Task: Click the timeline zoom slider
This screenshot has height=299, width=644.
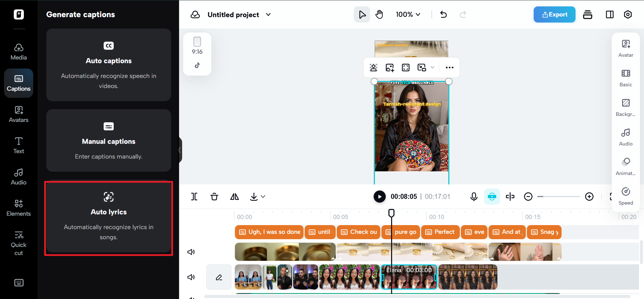Action: (x=558, y=197)
